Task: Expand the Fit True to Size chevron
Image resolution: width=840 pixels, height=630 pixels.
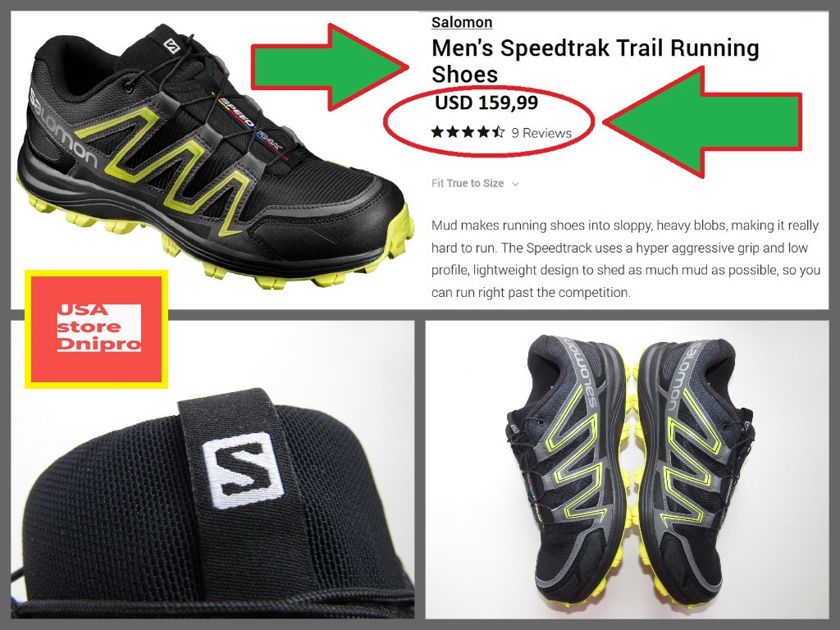Action: coord(515,184)
